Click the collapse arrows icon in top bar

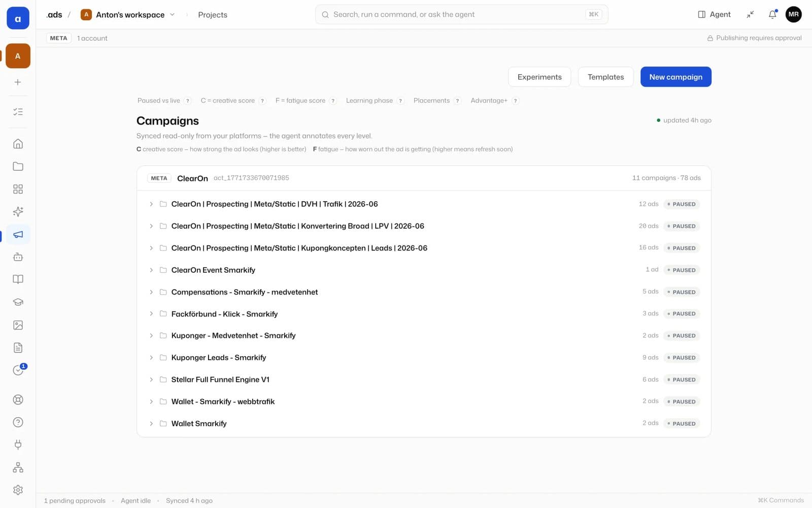point(750,14)
